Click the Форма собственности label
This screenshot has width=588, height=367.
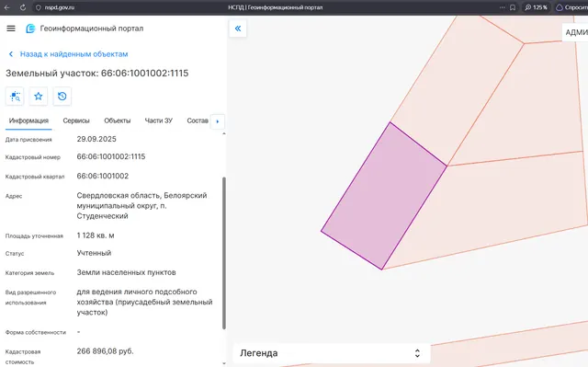(x=36, y=332)
